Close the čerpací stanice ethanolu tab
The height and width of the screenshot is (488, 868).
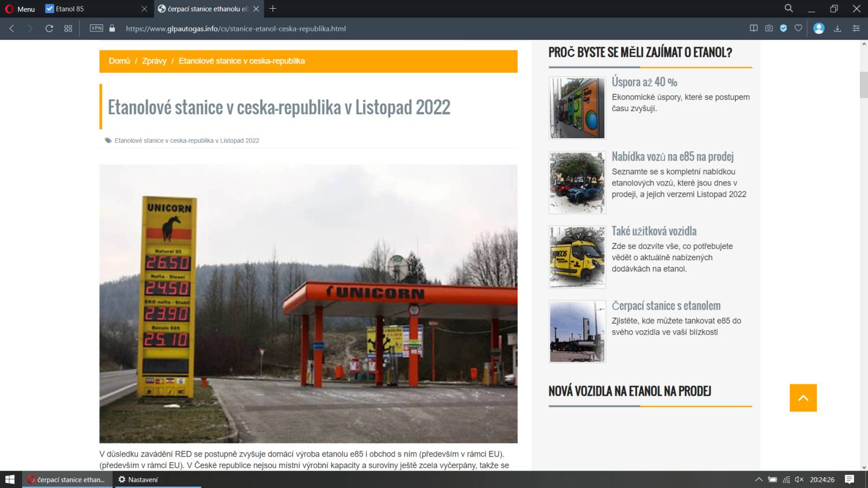[x=256, y=9]
